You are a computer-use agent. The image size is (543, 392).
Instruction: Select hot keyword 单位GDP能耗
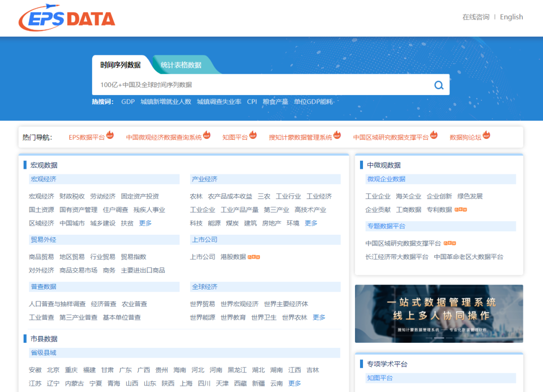313,102
